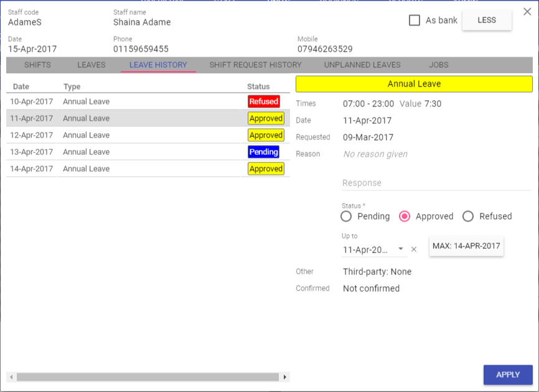Open the Unplanned Leaves tab
Viewport: 539px width, 392px height.
point(362,65)
